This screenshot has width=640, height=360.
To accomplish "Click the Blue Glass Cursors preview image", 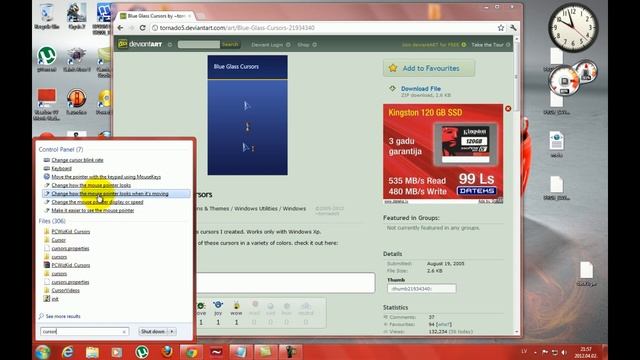I will point(247,115).
